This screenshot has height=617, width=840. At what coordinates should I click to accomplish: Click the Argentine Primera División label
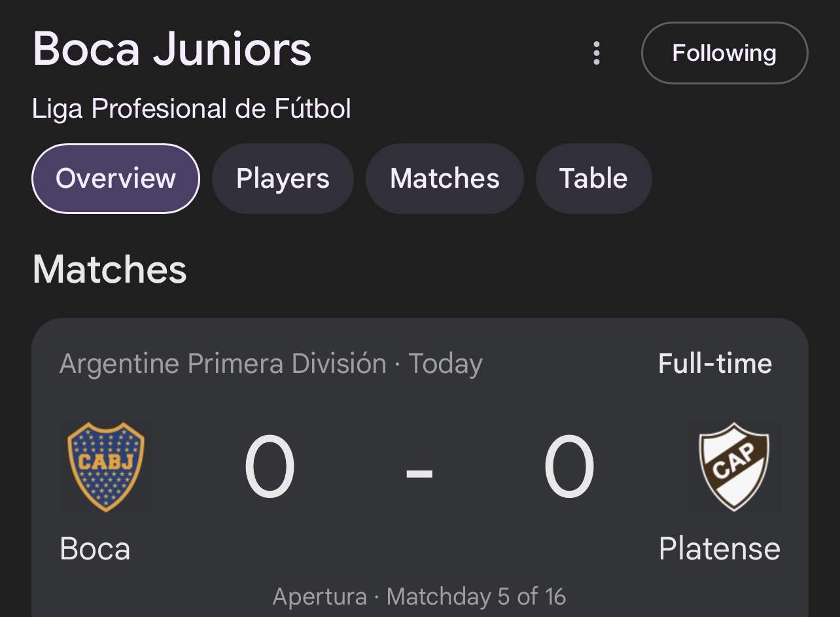pyautogui.click(x=222, y=364)
